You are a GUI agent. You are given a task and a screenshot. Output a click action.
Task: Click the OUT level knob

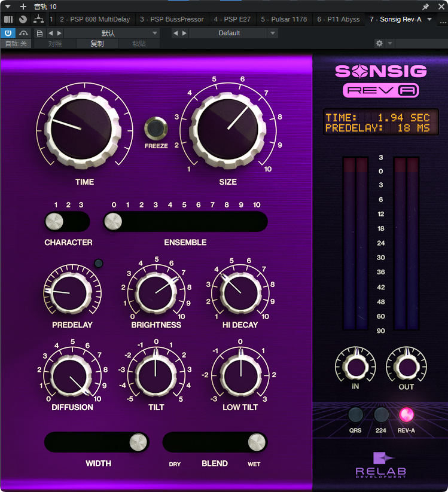pyautogui.click(x=407, y=366)
